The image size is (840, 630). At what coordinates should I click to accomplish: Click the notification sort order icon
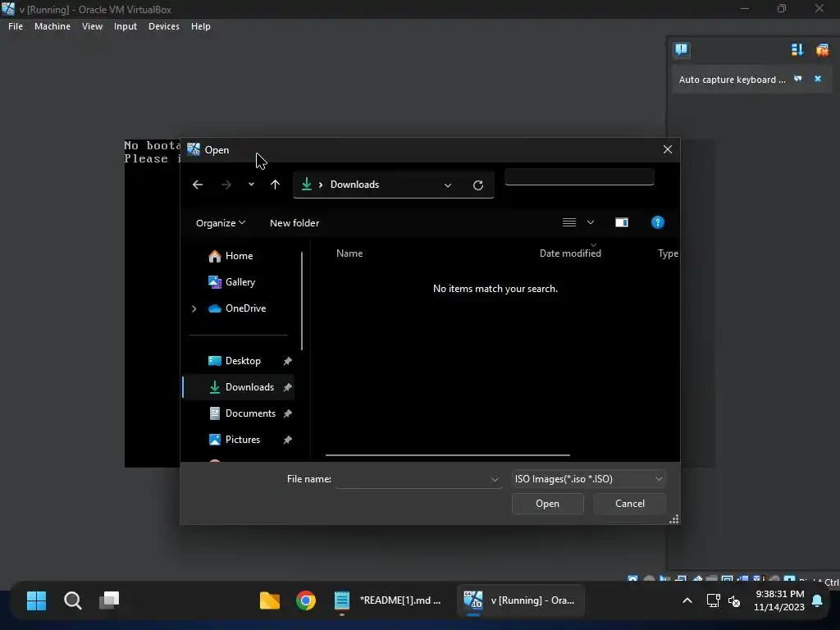[x=797, y=50]
